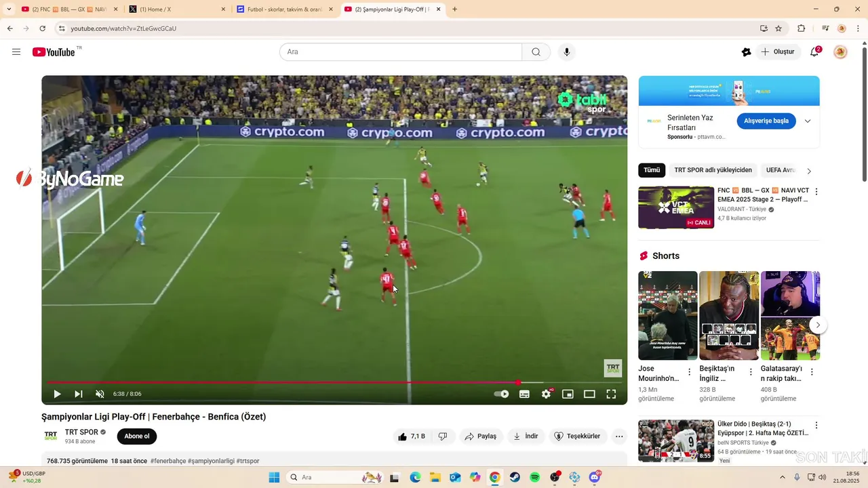Toggle autoplay switch in the player

(x=501, y=394)
